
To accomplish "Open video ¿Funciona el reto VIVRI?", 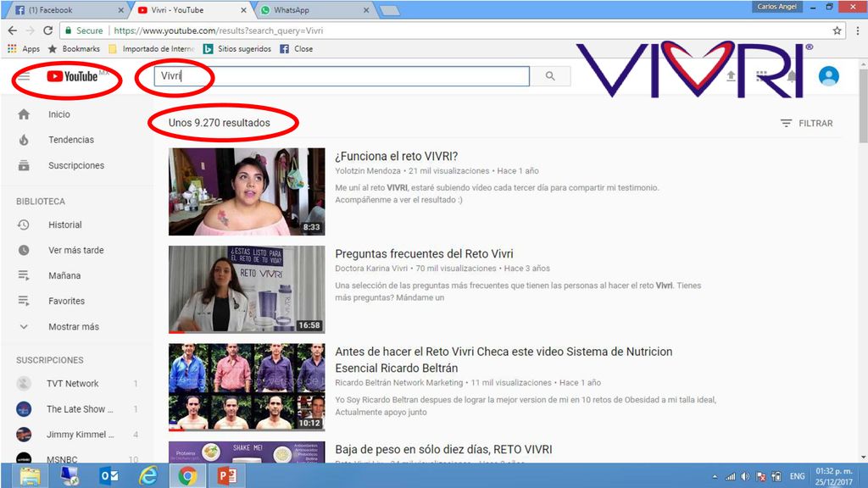I will click(397, 156).
